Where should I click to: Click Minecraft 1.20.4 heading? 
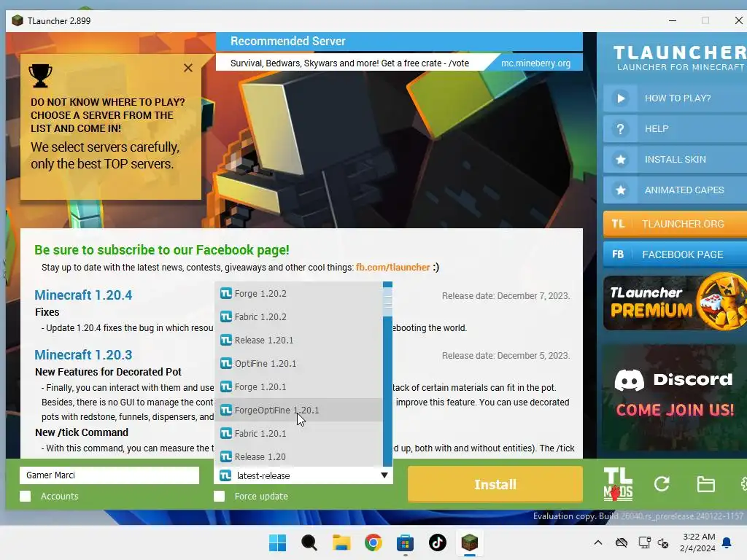pos(83,295)
